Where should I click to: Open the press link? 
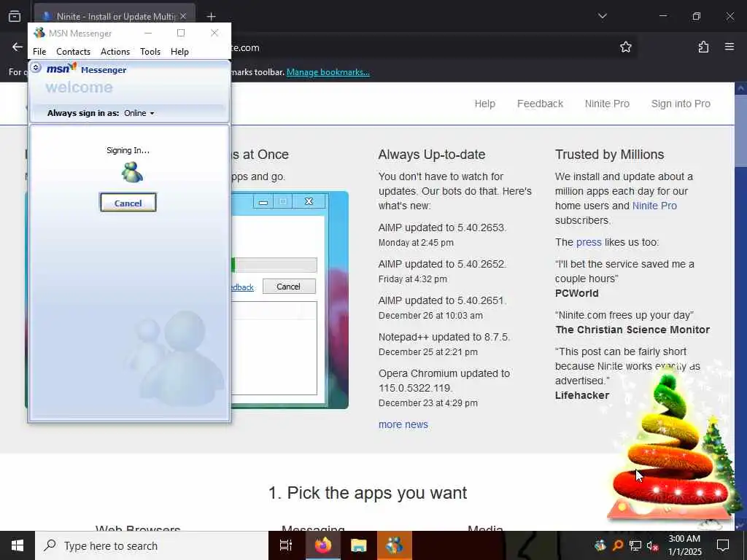pyautogui.click(x=589, y=242)
